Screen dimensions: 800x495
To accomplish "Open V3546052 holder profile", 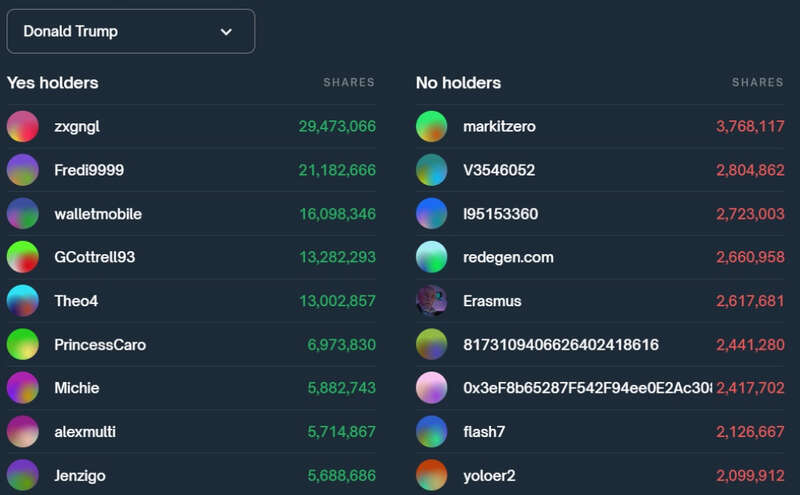I will 499,170.
